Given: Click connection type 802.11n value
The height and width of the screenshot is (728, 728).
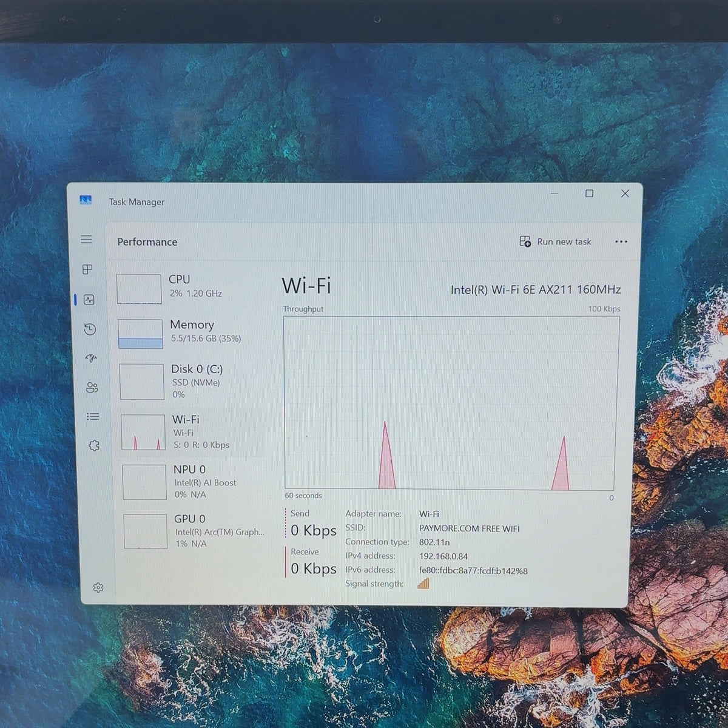Looking at the screenshot, I should [x=434, y=542].
